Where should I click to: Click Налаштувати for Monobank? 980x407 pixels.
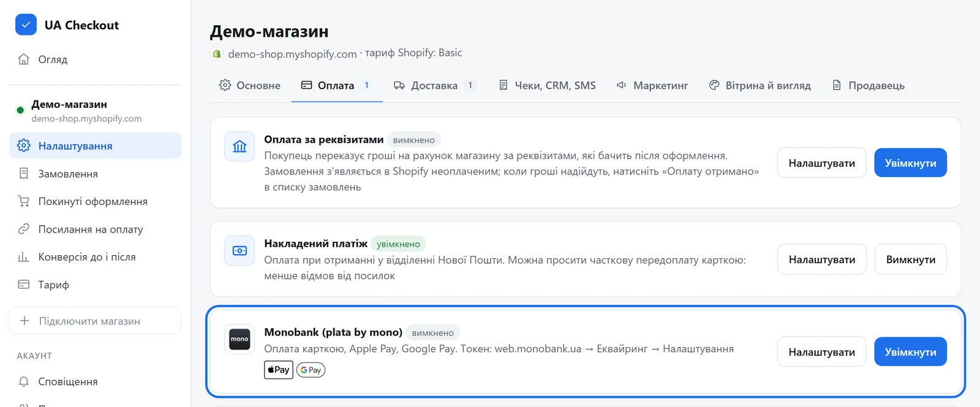[822, 352]
